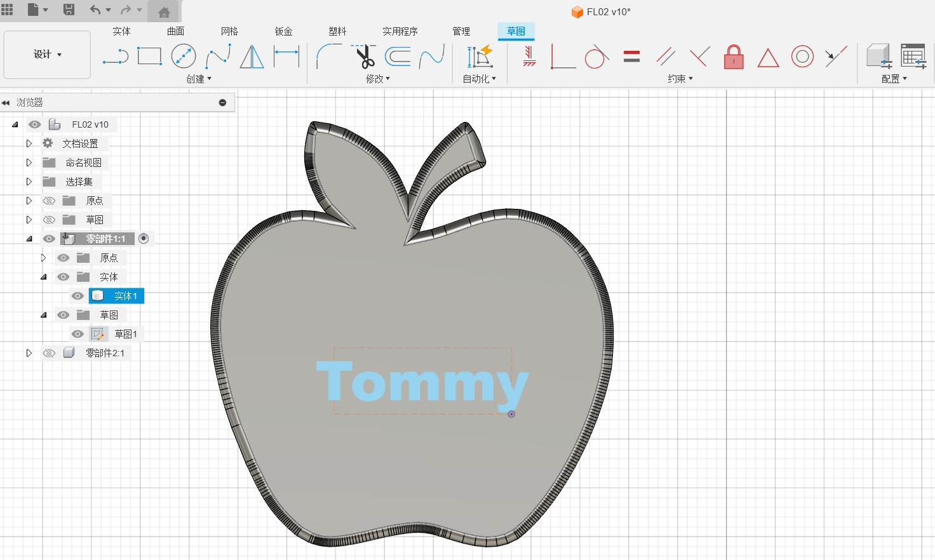Show the top-level 草图 folder
935x560 pixels.
click(49, 220)
